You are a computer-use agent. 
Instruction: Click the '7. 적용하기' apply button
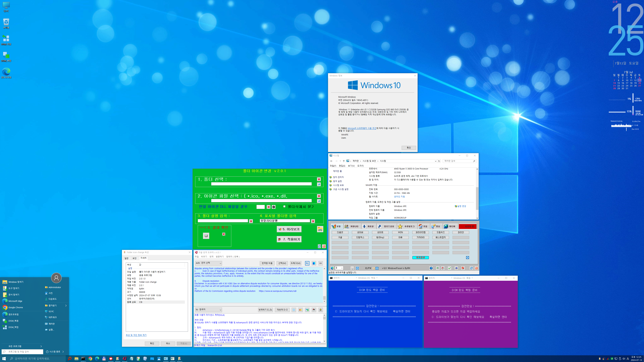(289, 239)
